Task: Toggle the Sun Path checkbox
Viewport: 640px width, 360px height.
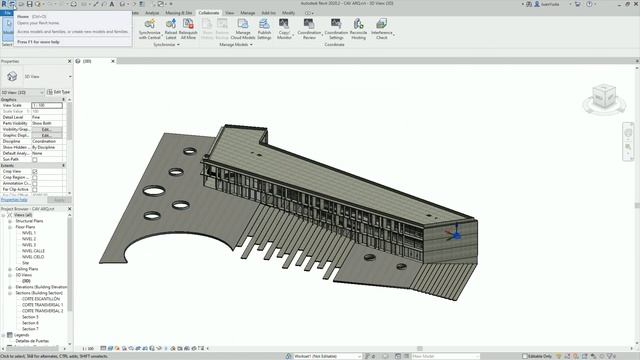Action: [35, 160]
